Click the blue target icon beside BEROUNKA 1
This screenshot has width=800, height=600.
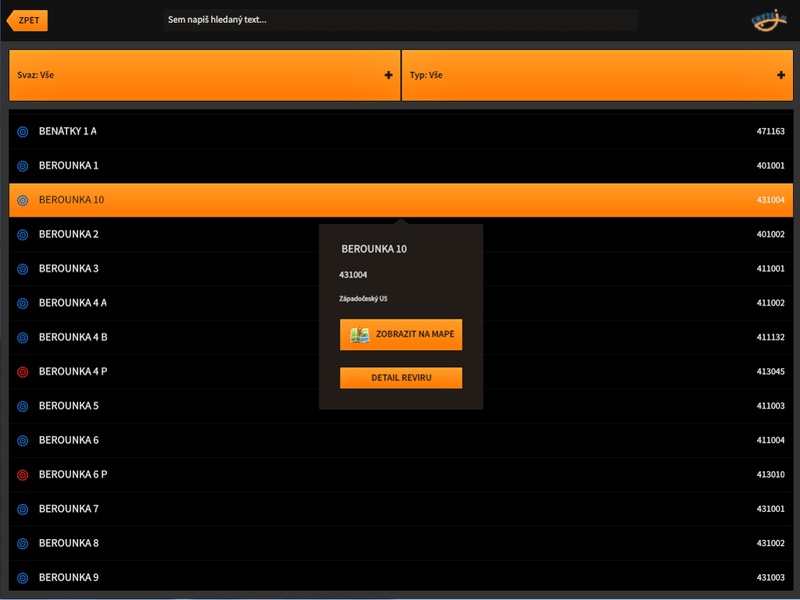point(22,166)
